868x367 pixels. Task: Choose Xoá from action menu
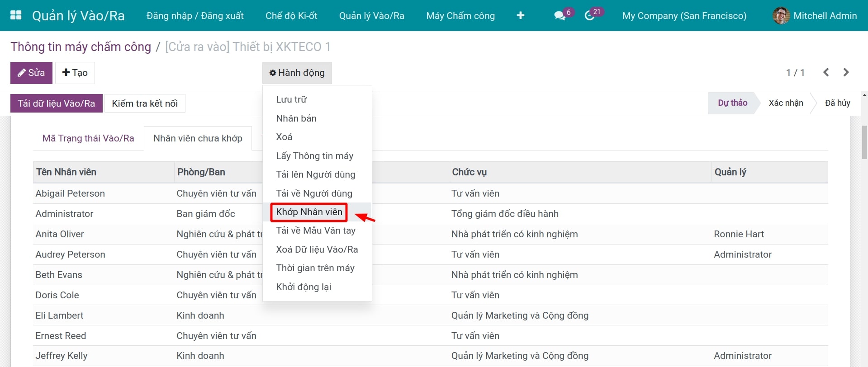[317, 136]
